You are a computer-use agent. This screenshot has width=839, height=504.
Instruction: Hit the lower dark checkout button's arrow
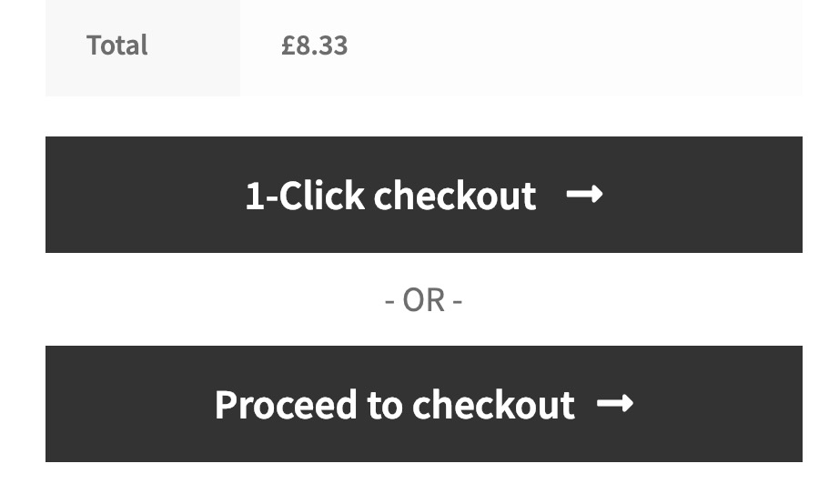pos(615,404)
